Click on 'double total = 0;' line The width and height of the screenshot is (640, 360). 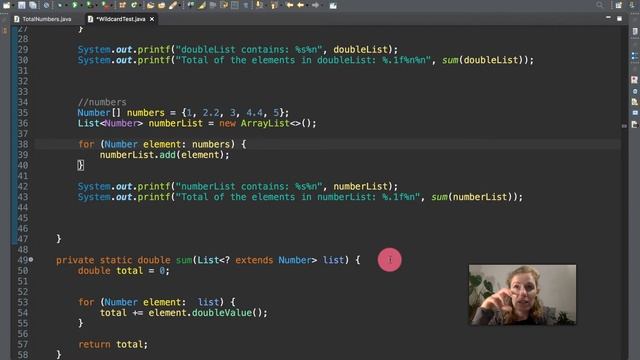[124, 271]
